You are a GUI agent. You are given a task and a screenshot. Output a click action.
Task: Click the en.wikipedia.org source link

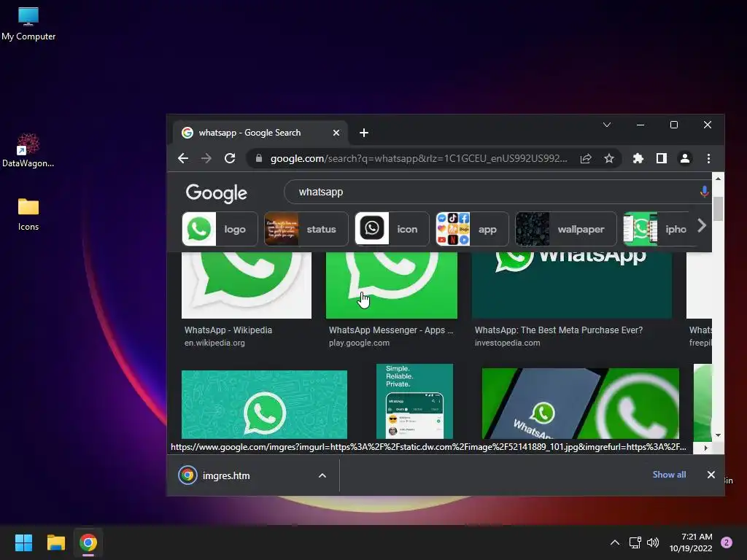(214, 343)
